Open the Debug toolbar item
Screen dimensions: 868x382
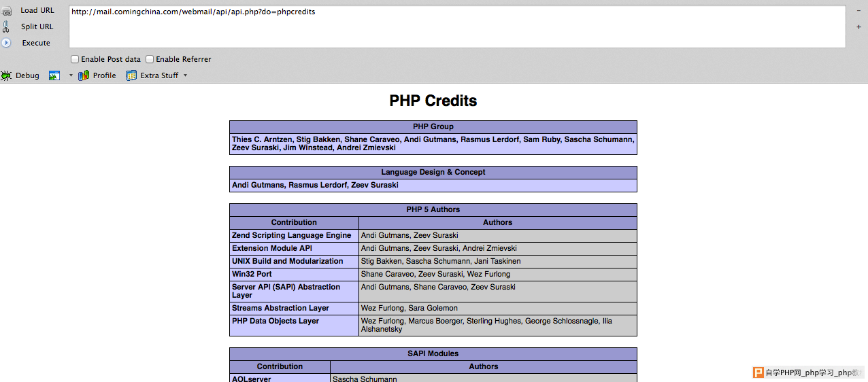(27, 75)
